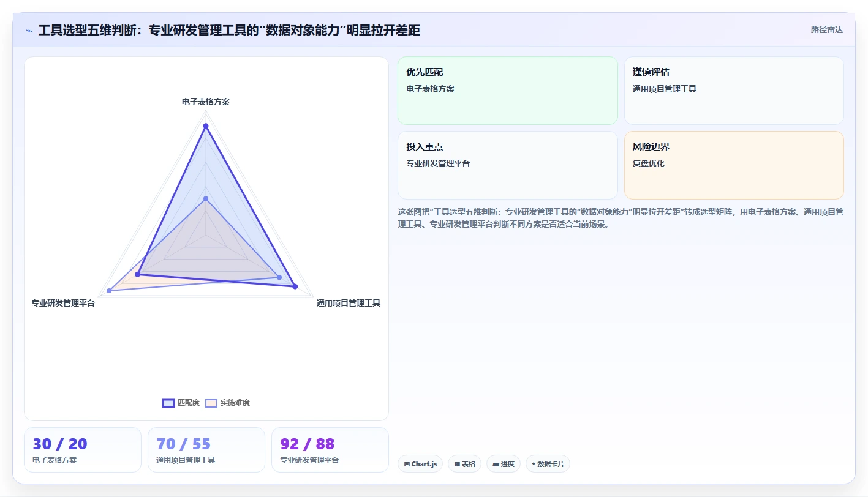Click the 实施难度 point on 电子表格方案 axis
The width and height of the screenshot is (868, 497).
tap(206, 198)
